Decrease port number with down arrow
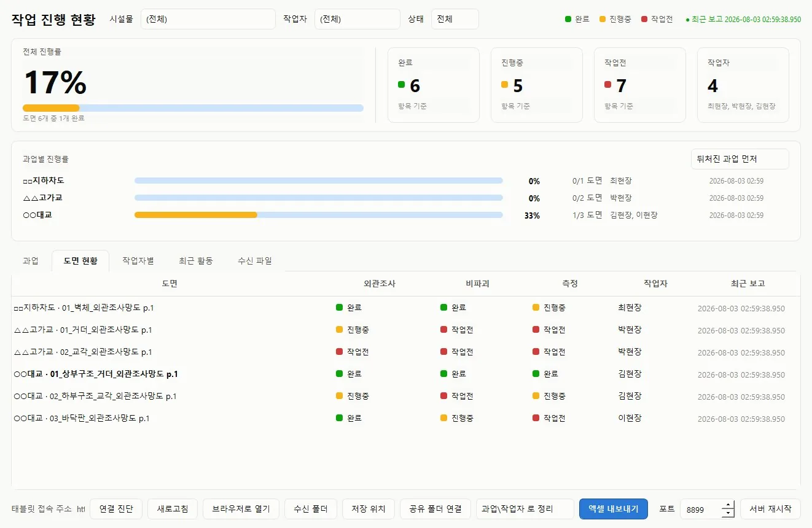Image resolution: width=812 pixels, height=528 pixels. tap(728, 513)
